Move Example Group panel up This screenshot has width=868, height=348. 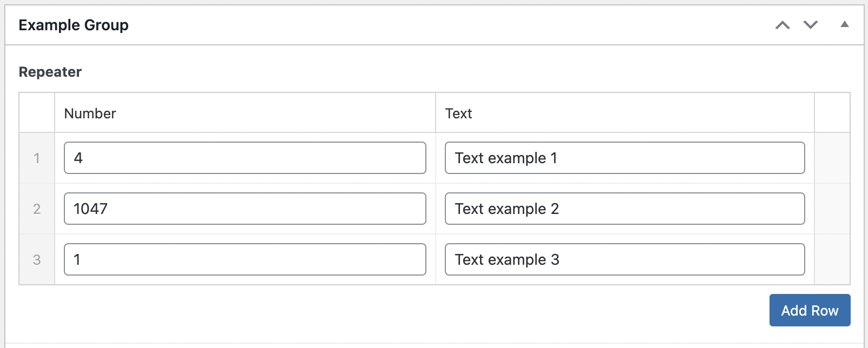click(782, 25)
